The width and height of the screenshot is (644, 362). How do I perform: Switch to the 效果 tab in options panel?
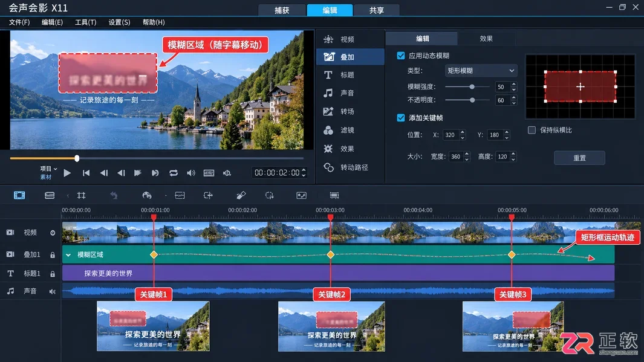coord(486,39)
